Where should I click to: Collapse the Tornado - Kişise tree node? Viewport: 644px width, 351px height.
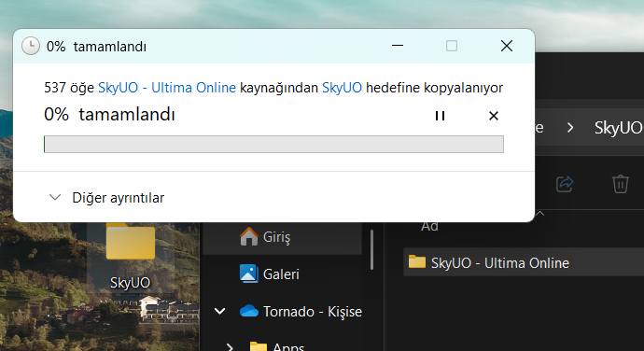click(220, 311)
